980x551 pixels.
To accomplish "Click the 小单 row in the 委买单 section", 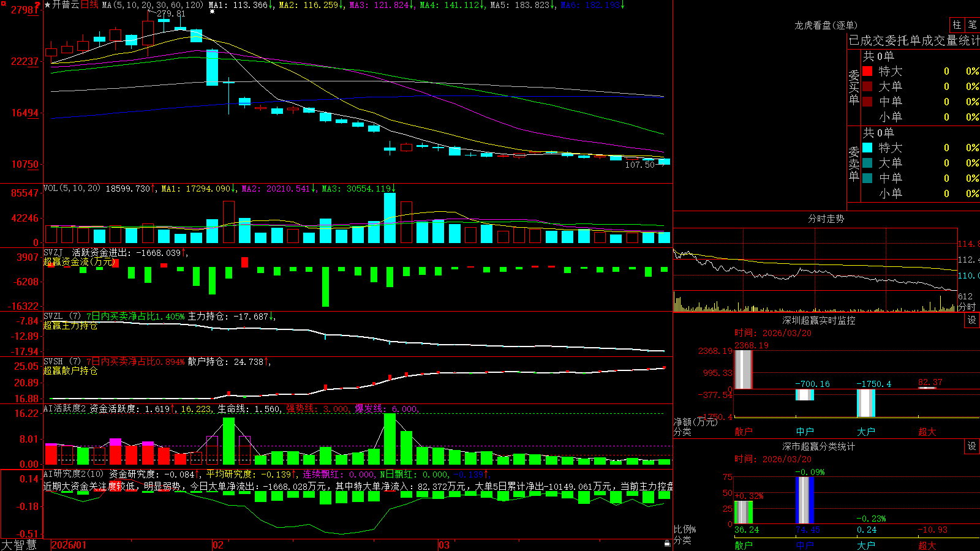I will tap(920, 117).
